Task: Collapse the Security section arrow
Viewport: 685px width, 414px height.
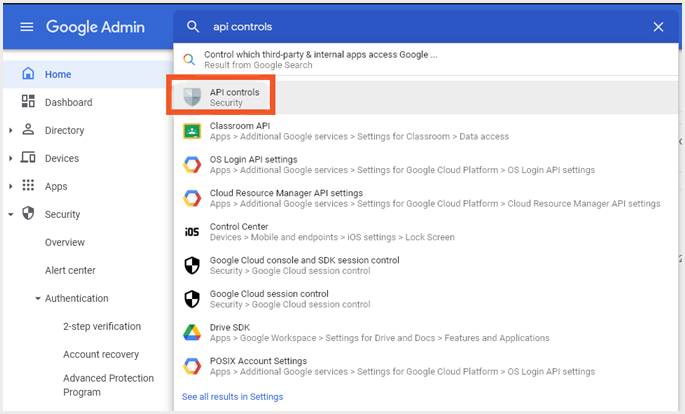Action: click(x=11, y=214)
